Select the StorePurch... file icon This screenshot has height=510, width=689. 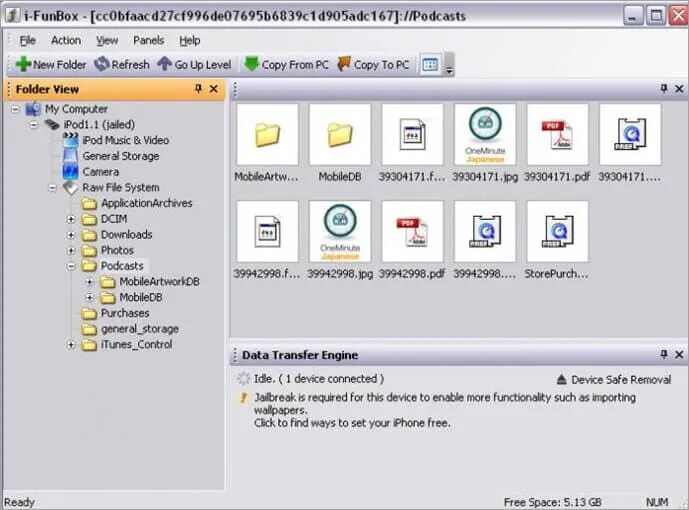point(557,231)
